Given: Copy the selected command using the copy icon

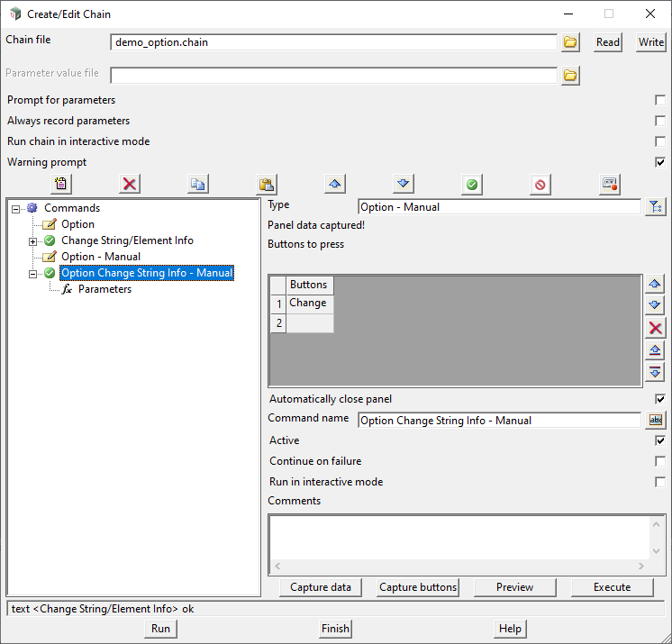Looking at the screenshot, I should [x=198, y=185].
